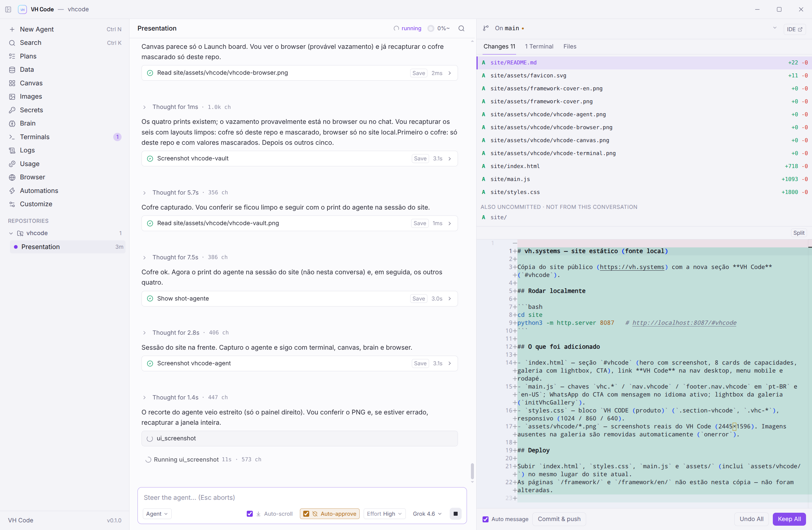
Task: Open the Logs section
Action: (65, 150)
